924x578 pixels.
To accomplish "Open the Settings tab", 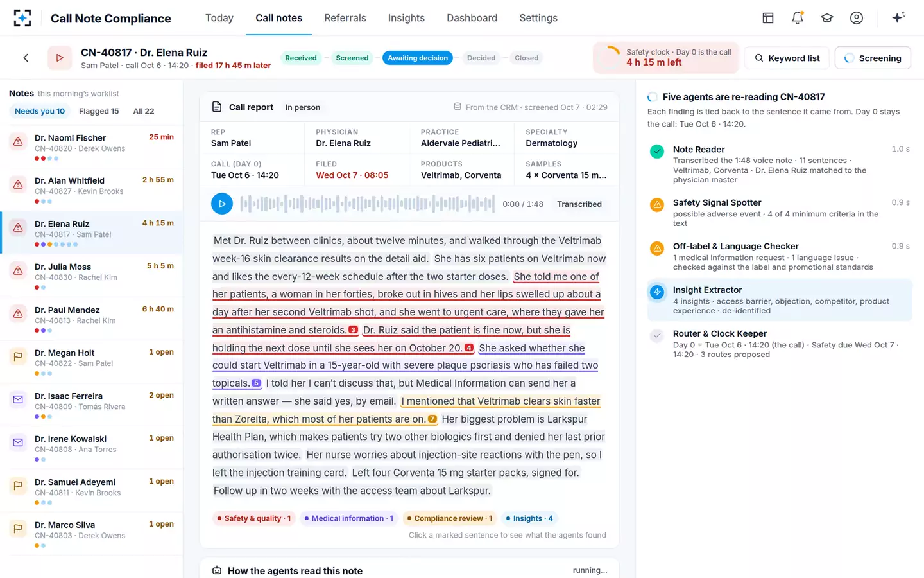I will tap(538, 18).
